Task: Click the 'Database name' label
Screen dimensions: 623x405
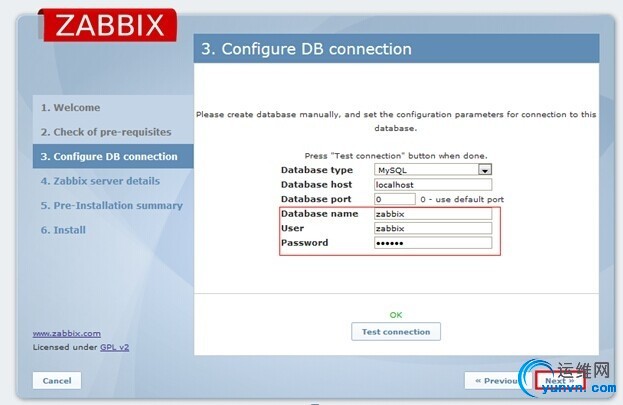Action: [x=319, y=214]
